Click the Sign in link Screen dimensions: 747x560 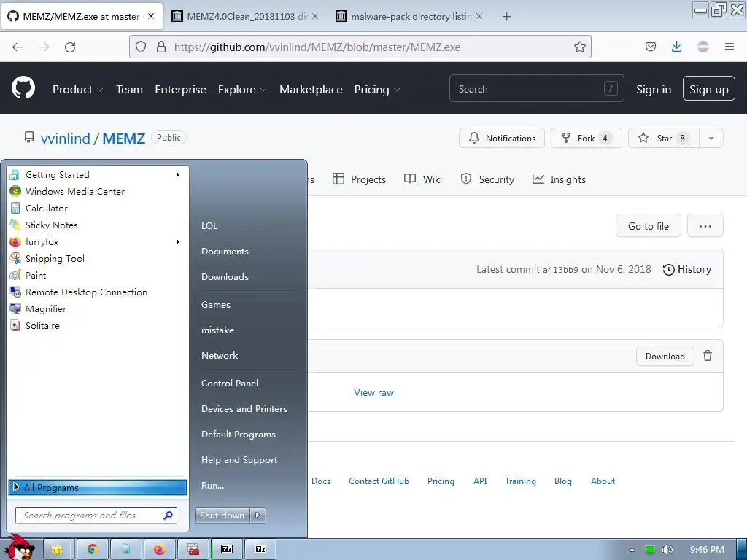(653, 90)
